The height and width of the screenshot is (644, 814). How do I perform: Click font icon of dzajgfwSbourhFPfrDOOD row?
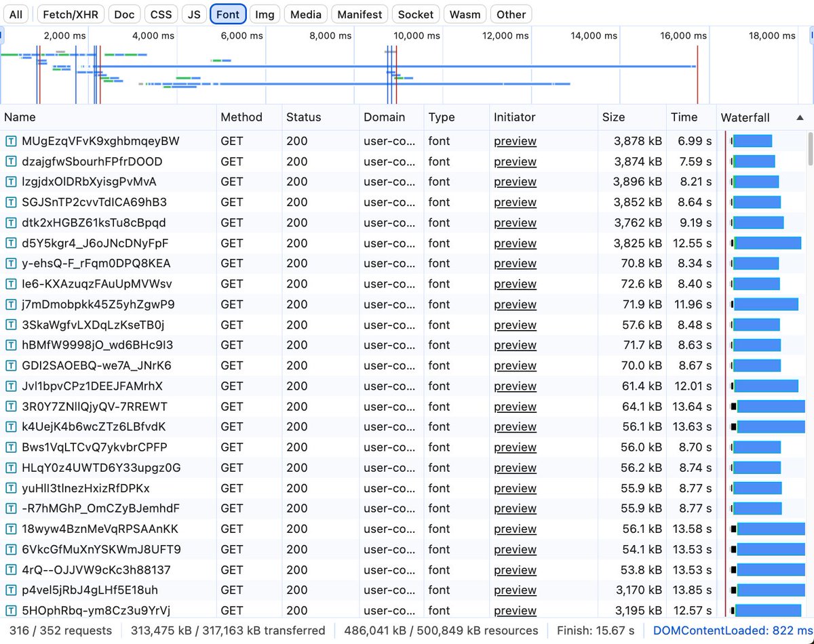tap(11, 161)
